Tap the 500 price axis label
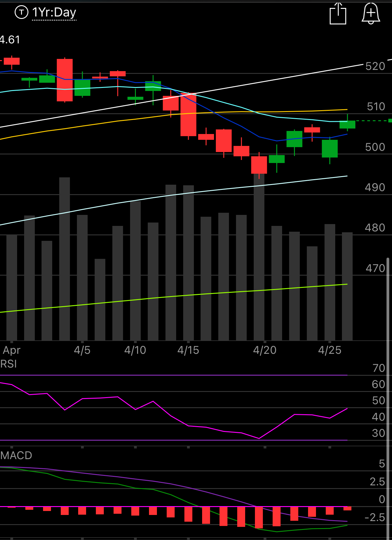 tap(375, 147)
